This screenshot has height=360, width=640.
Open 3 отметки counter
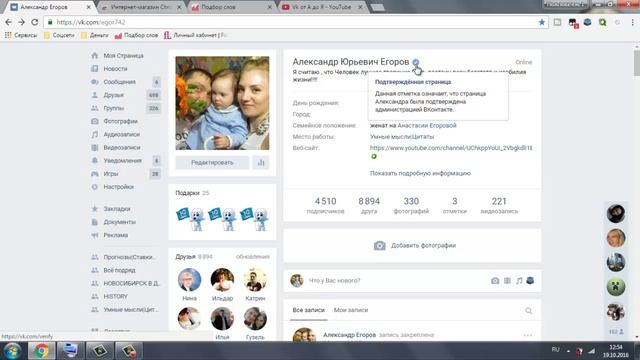coord(455,205)
